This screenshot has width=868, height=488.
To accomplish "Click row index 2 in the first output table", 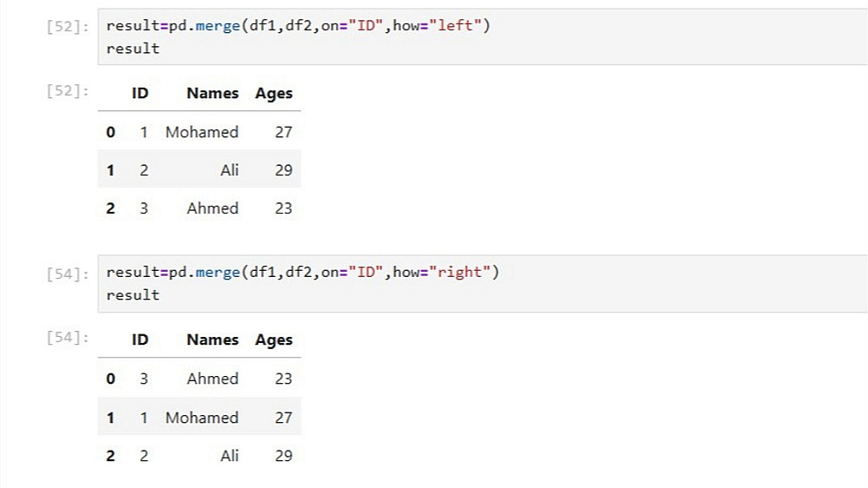I will (110, 208).
